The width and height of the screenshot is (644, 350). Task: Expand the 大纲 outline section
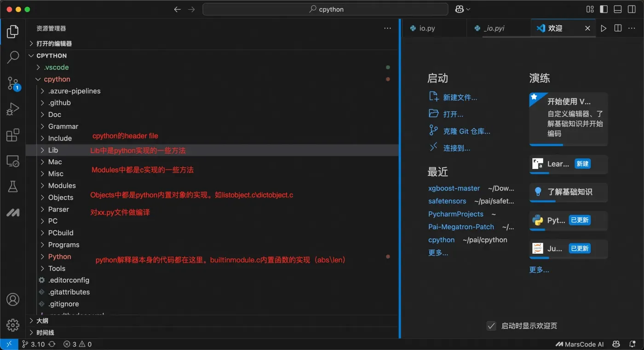(x=212, y=321)
